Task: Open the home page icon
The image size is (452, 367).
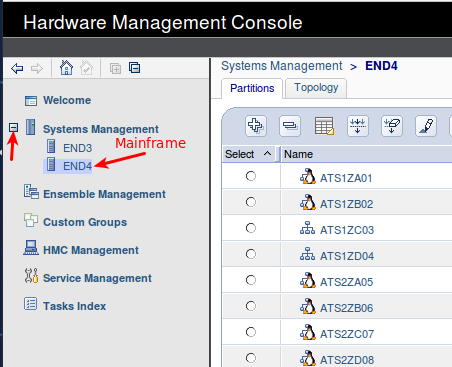Action: click(x=66, y=68)
